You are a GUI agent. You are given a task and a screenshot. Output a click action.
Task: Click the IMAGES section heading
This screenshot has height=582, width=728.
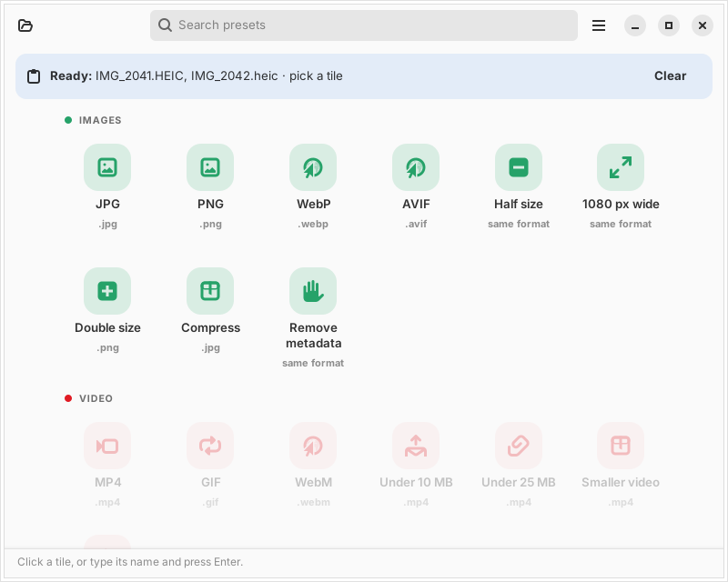[100, 120]
